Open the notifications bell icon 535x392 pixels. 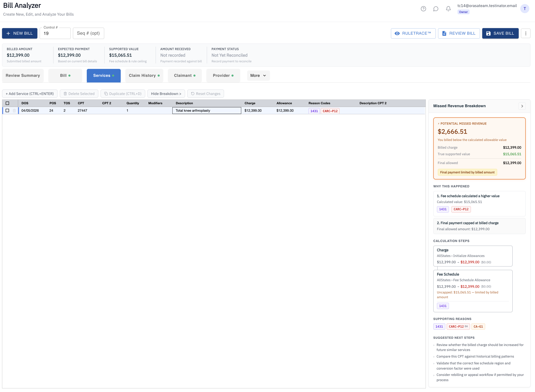(448, 9)
